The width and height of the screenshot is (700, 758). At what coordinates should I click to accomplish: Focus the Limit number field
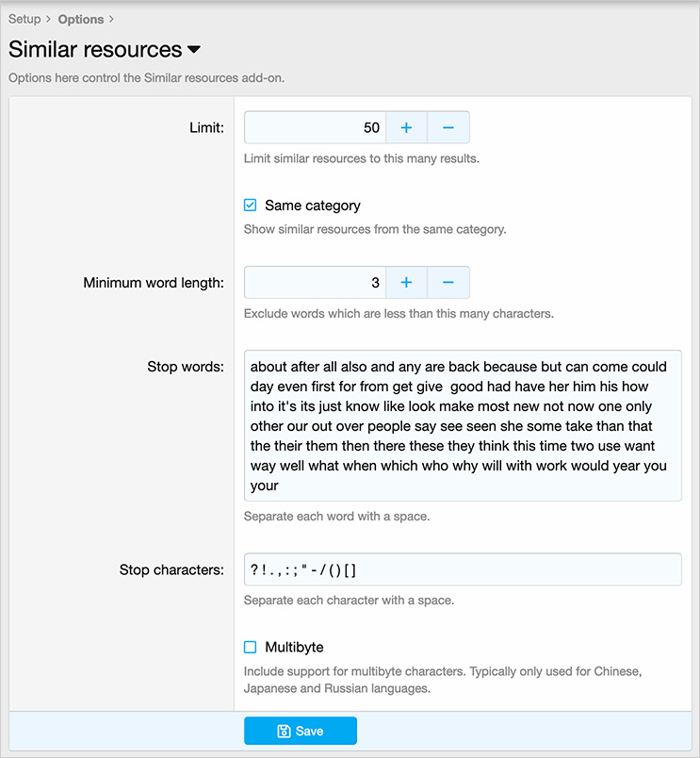[315, 127]
